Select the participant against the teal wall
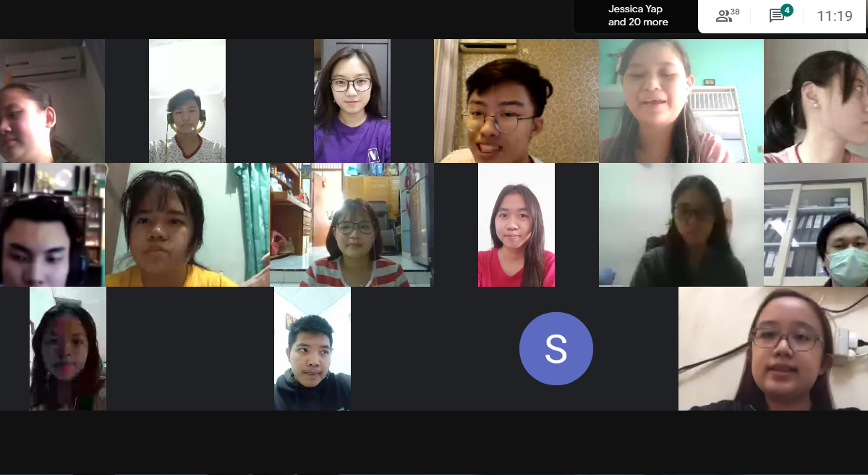868x475 pixels. [x=681, y=101]
